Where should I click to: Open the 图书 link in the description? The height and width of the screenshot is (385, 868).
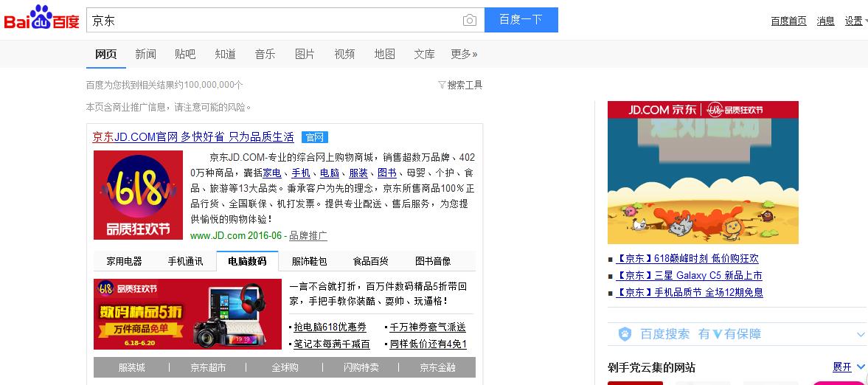click(387, 173)
